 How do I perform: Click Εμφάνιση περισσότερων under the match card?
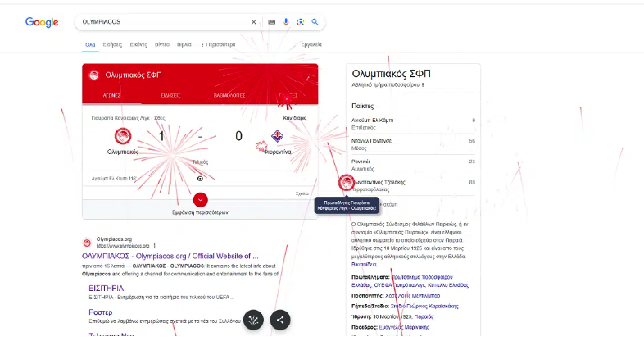pos(201,212)
